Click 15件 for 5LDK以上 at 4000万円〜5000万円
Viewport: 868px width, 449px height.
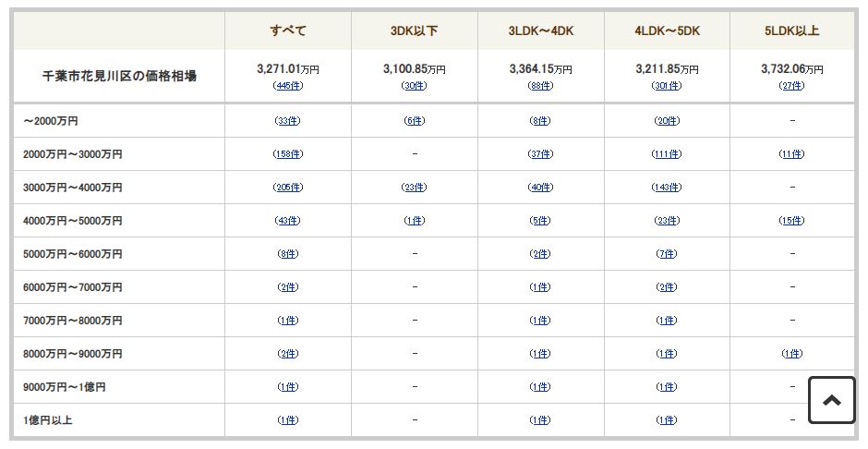point(791,221)
